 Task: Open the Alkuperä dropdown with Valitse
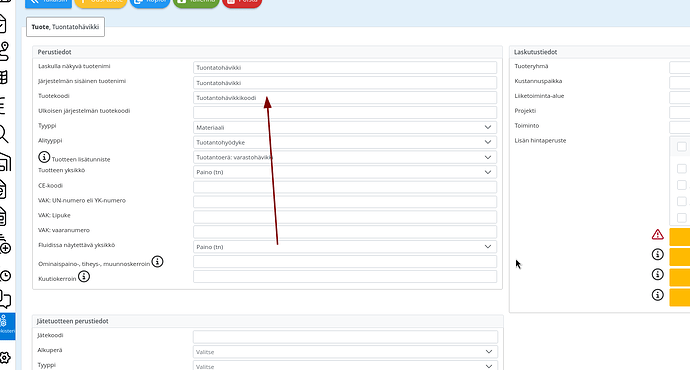pos(345,352)
